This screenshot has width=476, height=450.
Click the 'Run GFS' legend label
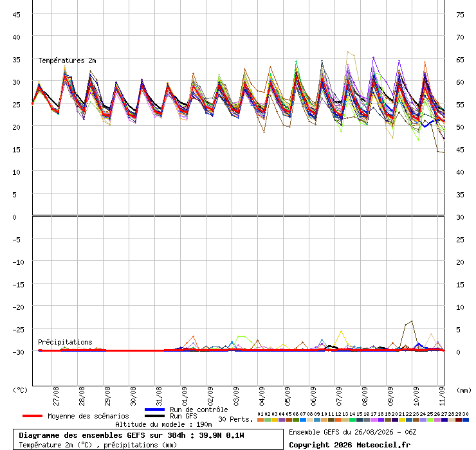point(183,416)
